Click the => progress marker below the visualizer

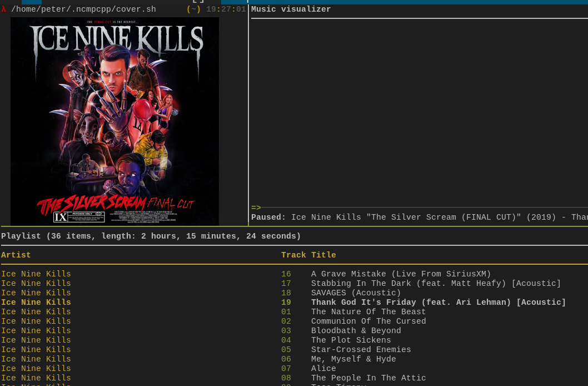pyautogui.click(x=255, y=207)
